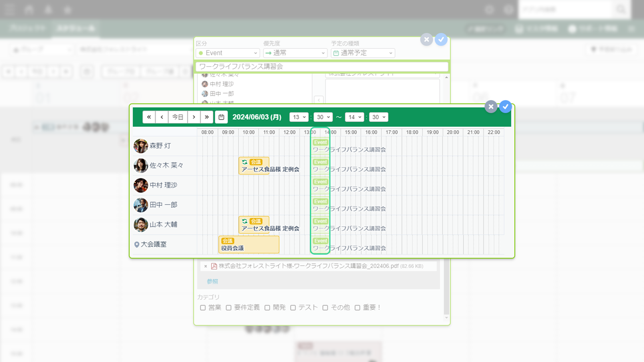644x362 pixels.
Task: Jump forward with the double-right arrow button
Action: click(207, 117)
